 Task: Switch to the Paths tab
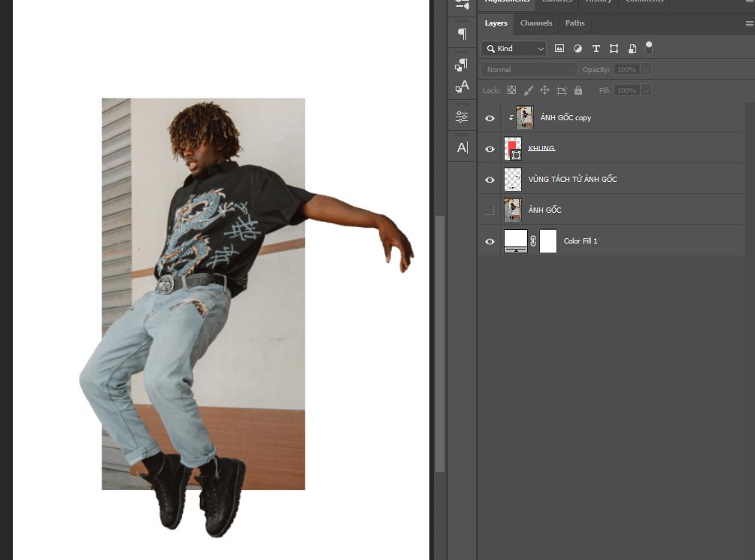click(x=575, y=23)
